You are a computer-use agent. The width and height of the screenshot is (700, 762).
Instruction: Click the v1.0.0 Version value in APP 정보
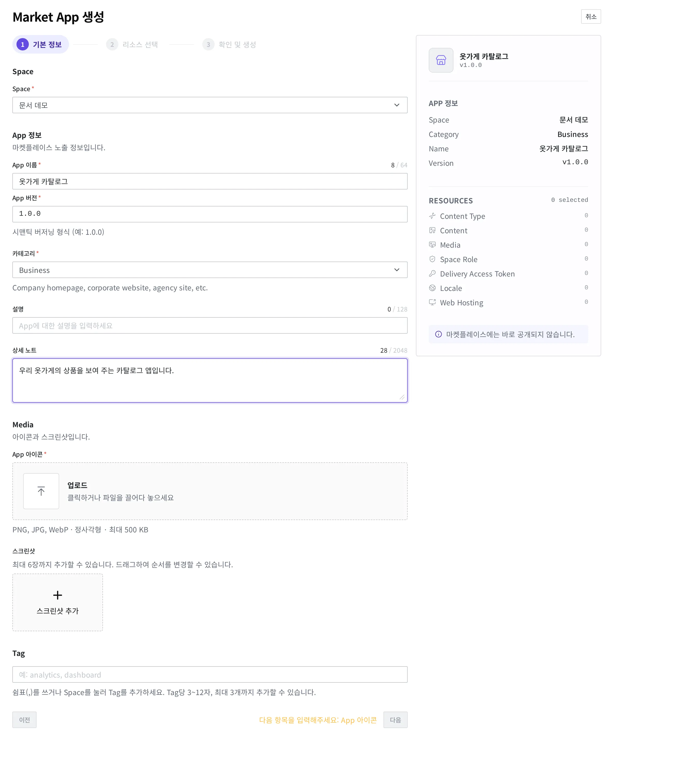[x=575, y=162]
